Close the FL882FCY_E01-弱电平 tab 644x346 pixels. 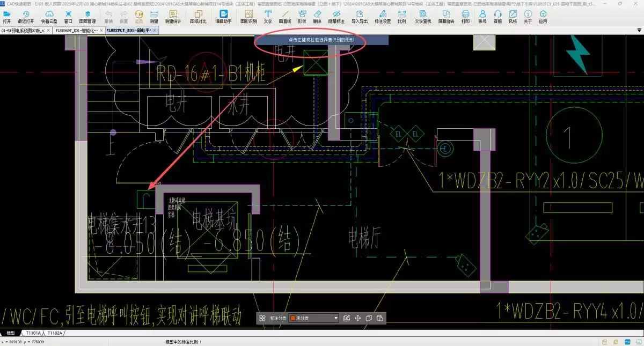tap(155, 31)
